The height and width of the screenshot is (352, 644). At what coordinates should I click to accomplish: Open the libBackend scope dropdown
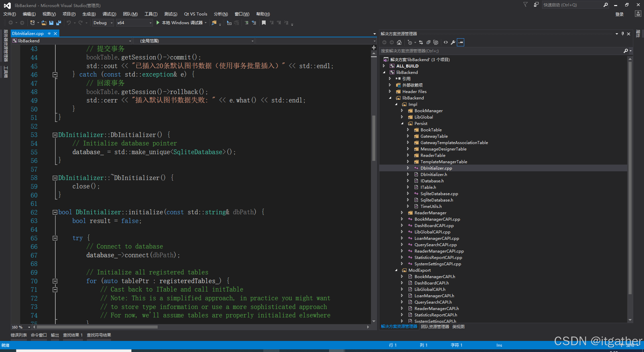[x=71, y=41]
